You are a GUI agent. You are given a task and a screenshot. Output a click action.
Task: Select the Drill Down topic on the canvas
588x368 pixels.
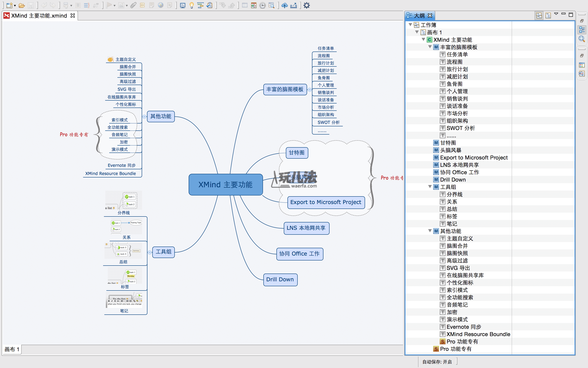[x=280, y=280]
